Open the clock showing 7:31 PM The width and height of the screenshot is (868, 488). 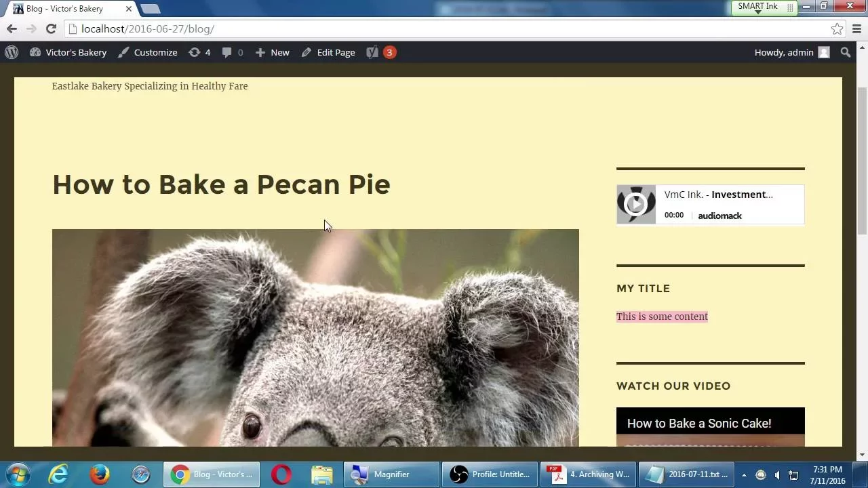[x=827, y=474]
